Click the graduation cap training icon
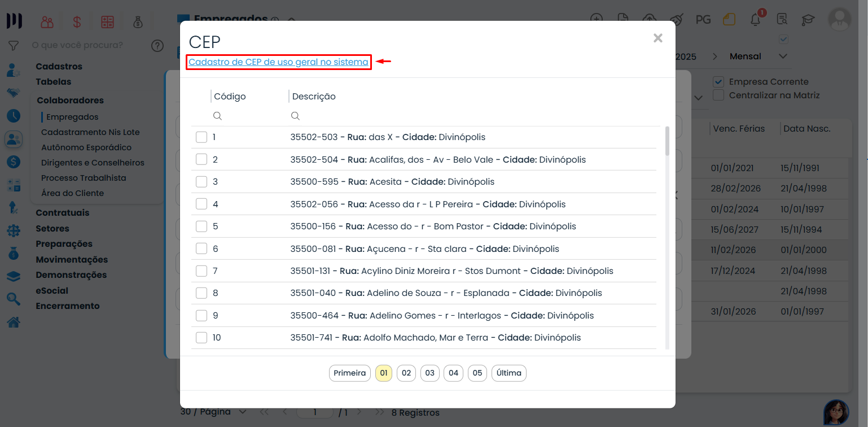Screen dimensions: 868x427 click(x=808, y=20)
